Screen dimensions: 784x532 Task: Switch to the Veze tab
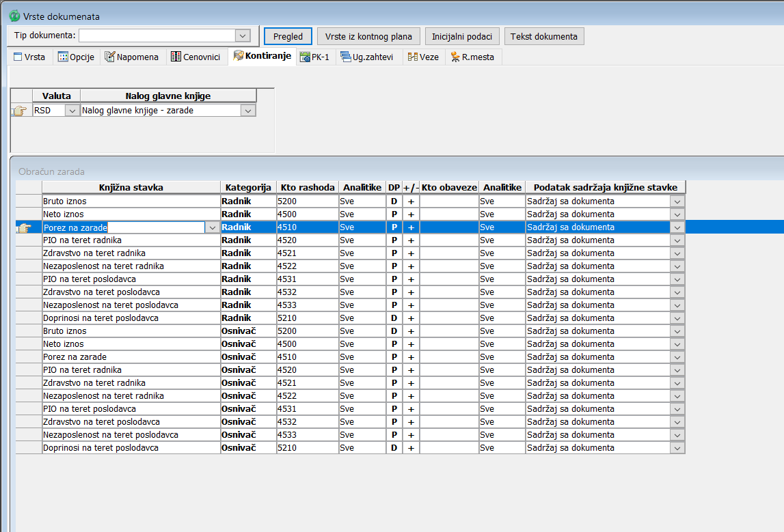(x=423, y=57)
